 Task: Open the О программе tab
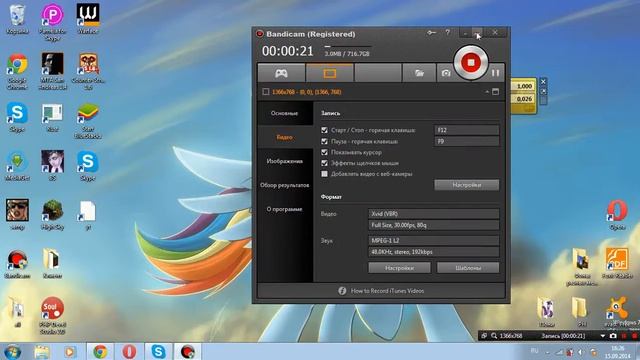(x=285, y=209)
